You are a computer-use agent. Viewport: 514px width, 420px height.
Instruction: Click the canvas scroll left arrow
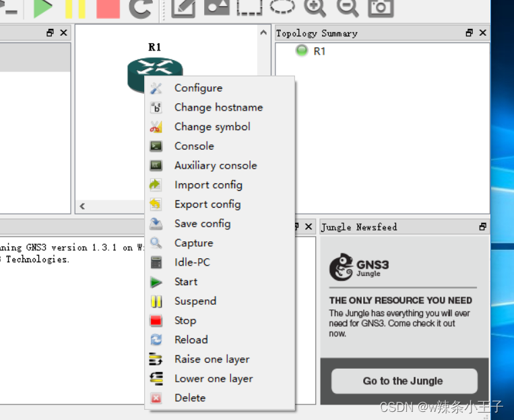click(82, 206)
